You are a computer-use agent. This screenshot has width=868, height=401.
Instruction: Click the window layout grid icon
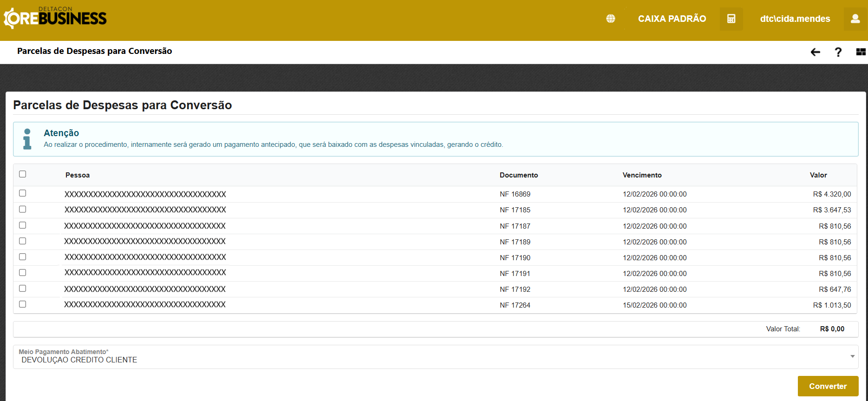coord(861,52)
